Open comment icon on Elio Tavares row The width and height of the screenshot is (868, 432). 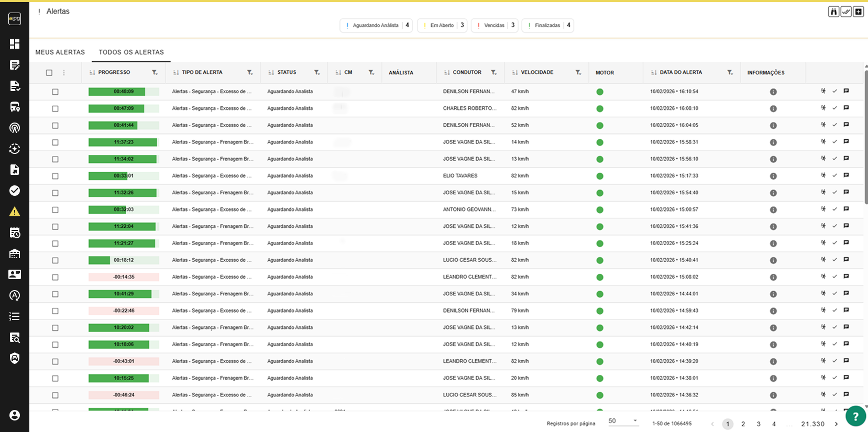846,175
